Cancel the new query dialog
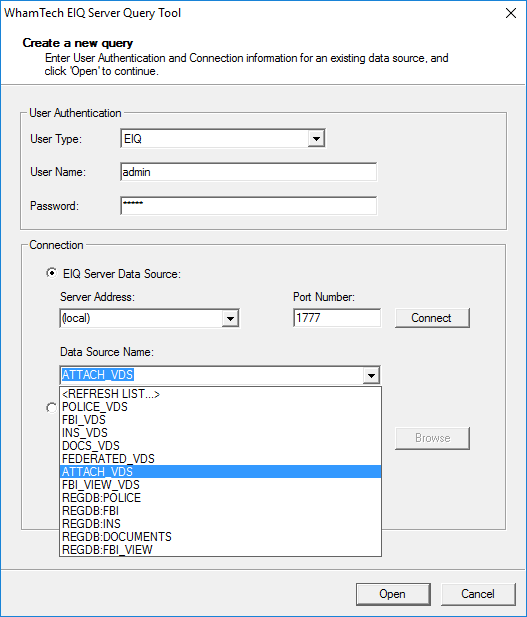The image size is (527, 617). click(478, 594)
